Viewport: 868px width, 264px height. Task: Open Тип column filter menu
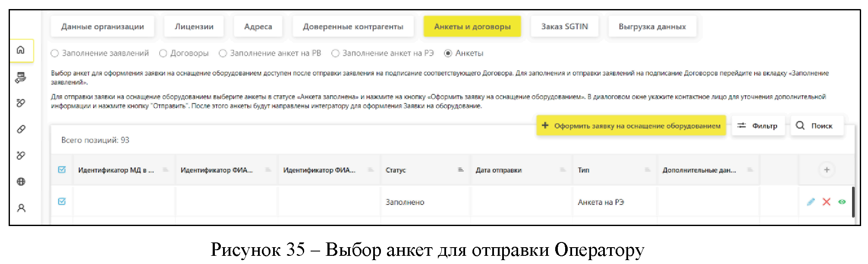point(647,170)
